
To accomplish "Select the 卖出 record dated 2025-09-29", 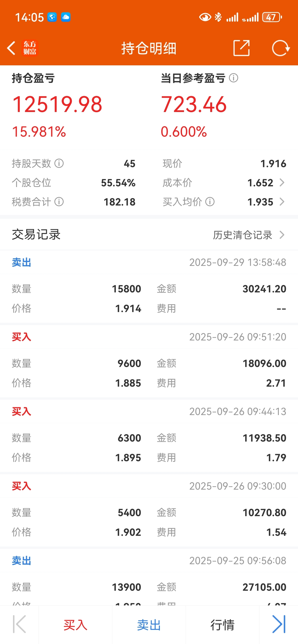I will [x=149, y=286].
